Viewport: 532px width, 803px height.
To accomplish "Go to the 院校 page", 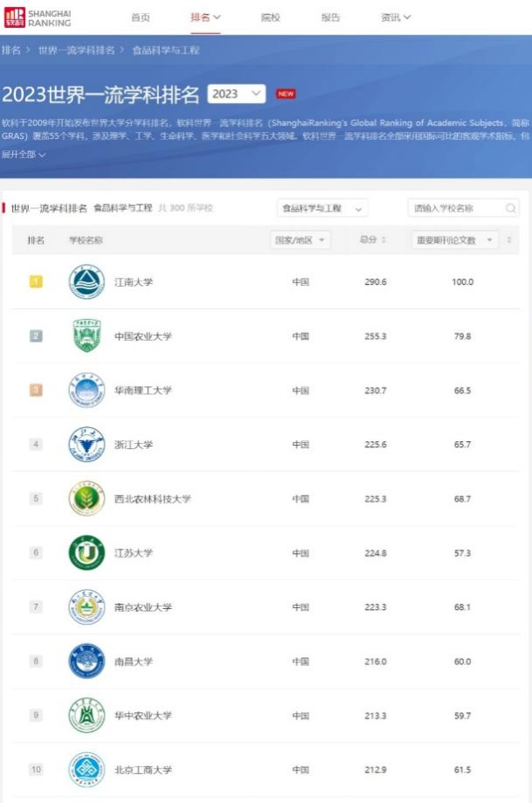I will click(x=271, y=17).
